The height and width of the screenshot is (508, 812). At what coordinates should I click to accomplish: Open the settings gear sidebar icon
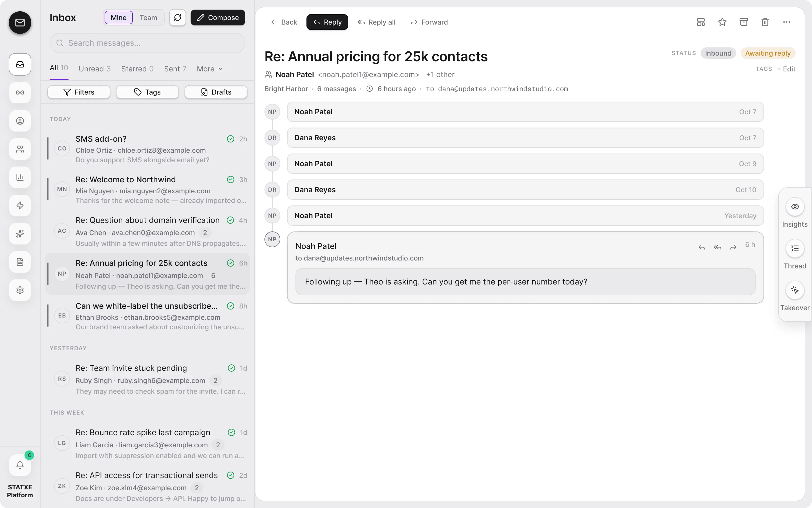click(20, 290)
